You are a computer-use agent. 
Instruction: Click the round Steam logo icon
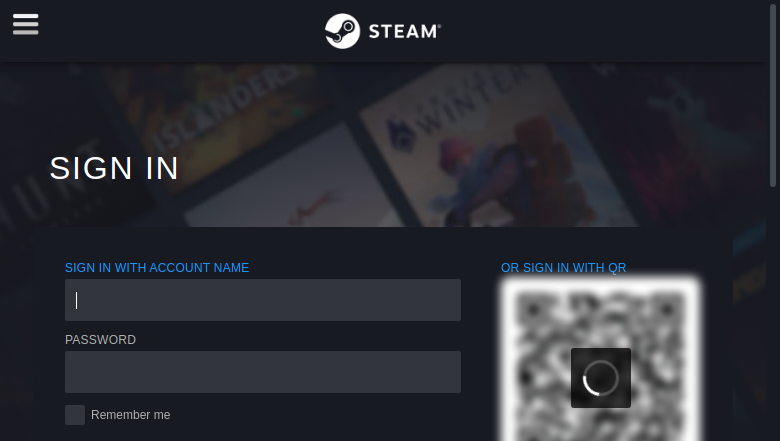click(342, 31)
